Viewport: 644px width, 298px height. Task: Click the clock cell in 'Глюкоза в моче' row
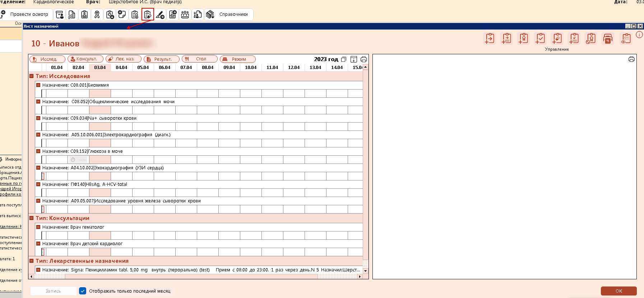pos(78,160)
